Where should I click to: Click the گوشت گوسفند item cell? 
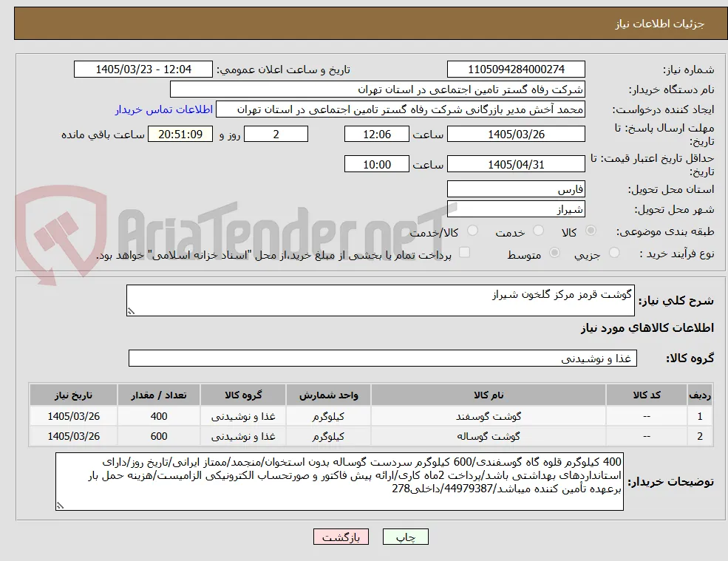(489, 417)
